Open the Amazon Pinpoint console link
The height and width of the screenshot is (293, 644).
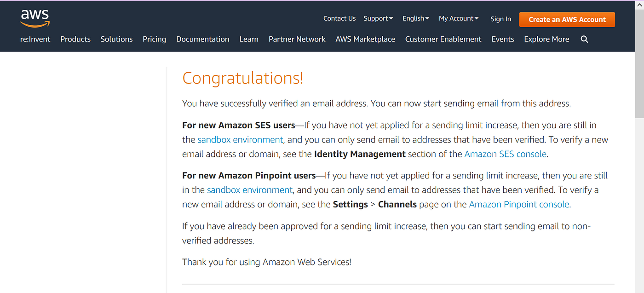click(519, 204)
